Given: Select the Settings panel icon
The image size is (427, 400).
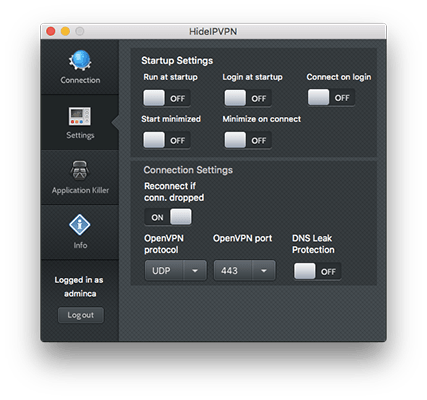Looking at the screenshot, I should [80, 116].
